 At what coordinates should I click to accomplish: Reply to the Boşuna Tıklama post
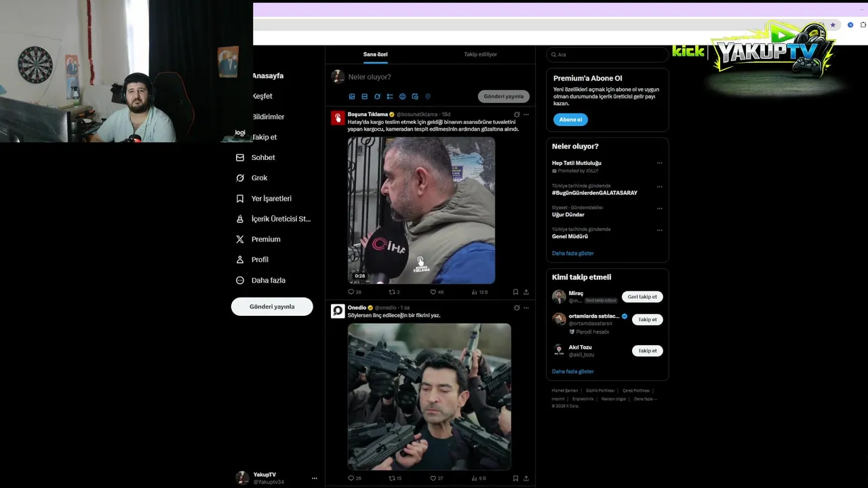(x=354, y=292)
